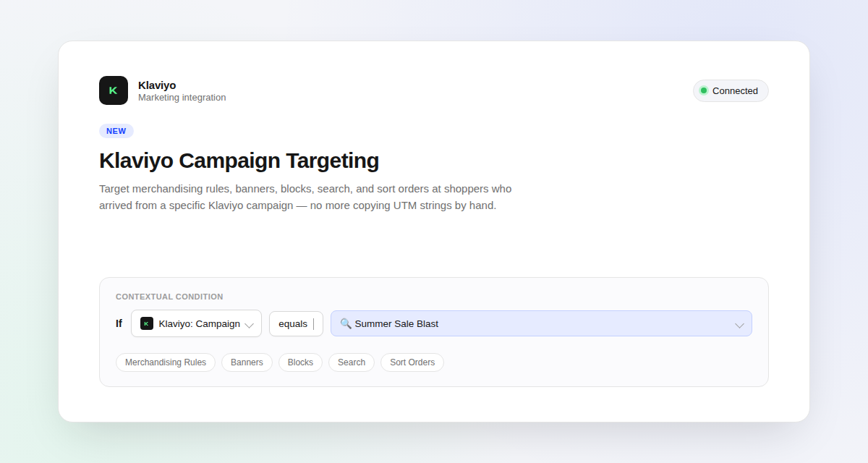Click the Klaviyo app logo icon
The width and height of the screenshot is (868, 463).
114,90
